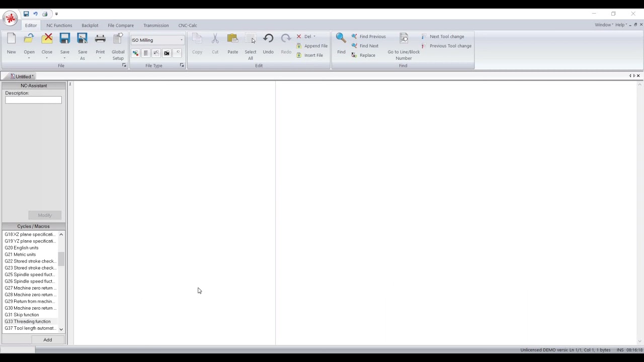This screenshot has width=644, height=362.
Task: Open the NC Functions tab
Action: click(x=59, y=25)
